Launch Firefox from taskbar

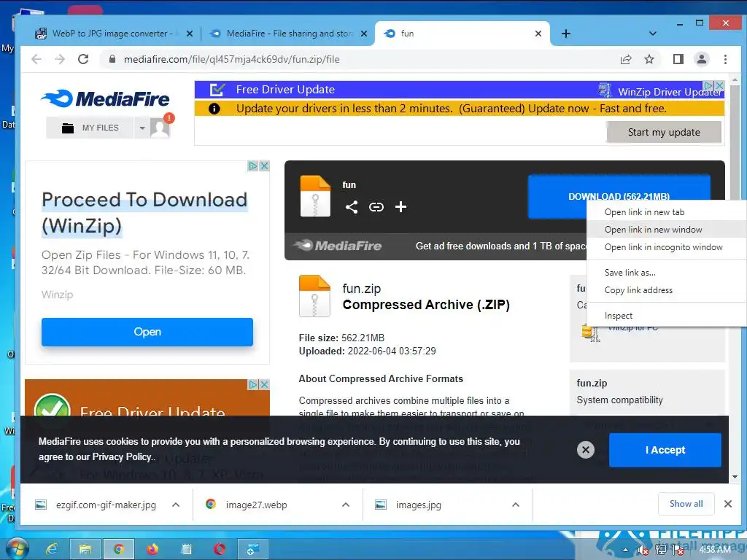(152, 550)
